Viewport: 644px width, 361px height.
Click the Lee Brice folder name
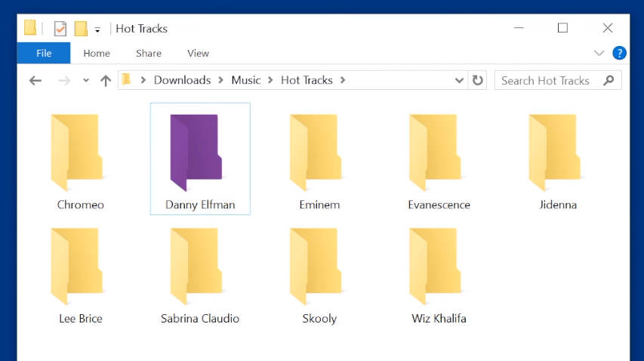81,318
